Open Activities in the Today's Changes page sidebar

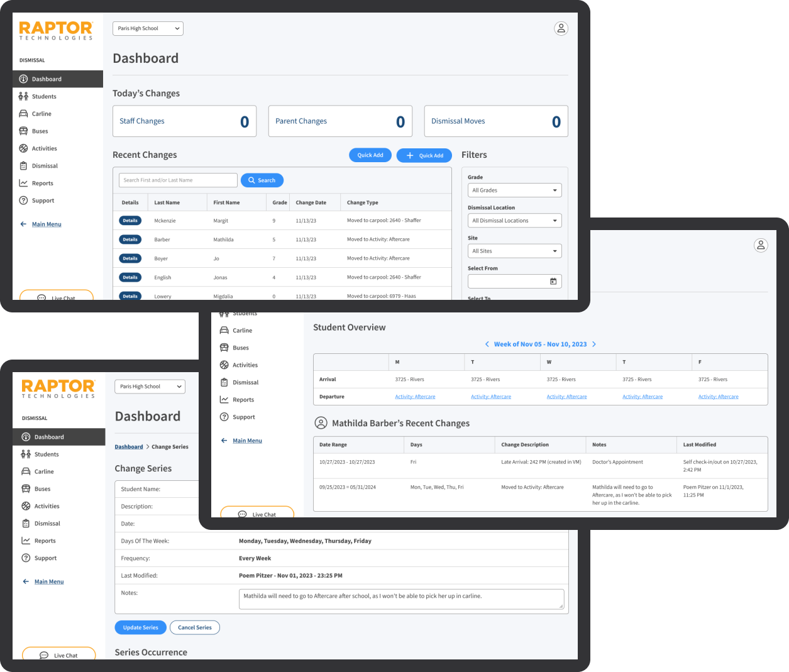(x=44, y=149)
